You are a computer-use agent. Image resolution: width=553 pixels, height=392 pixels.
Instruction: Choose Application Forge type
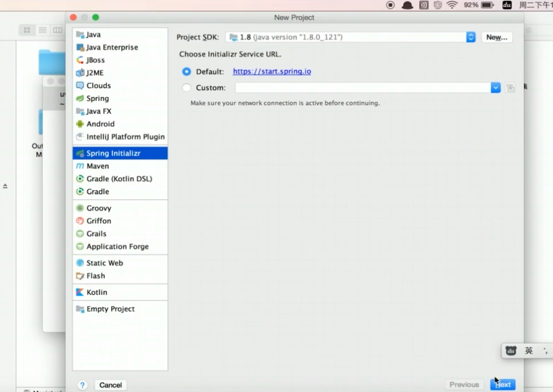(x=120, y=247)
